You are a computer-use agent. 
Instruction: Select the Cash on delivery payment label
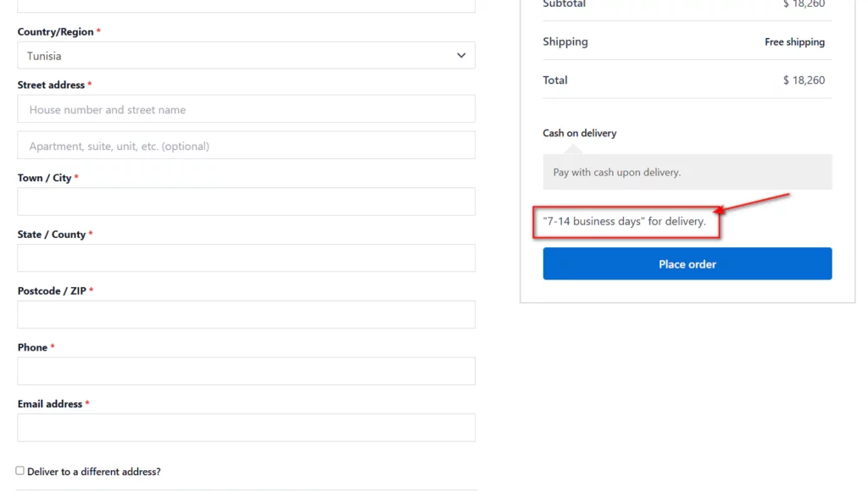point(579,133)
